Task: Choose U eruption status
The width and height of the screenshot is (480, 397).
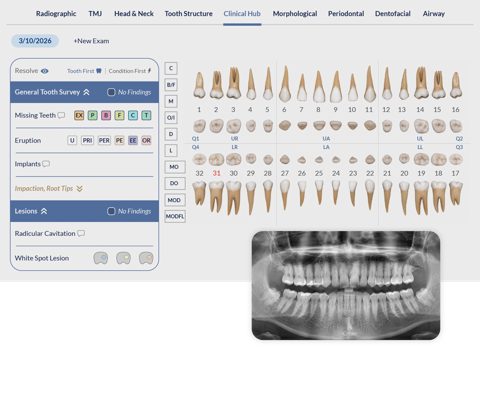Action: [x=72, y=140]
